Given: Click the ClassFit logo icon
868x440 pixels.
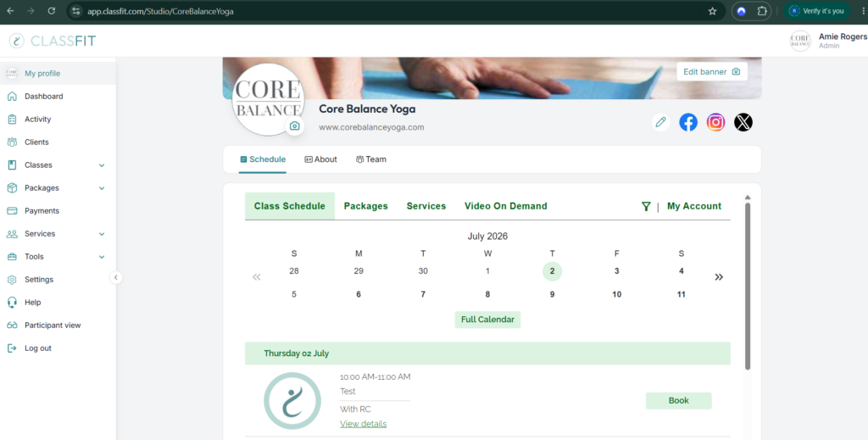Looking at the screenshot, I should point(17,41).
